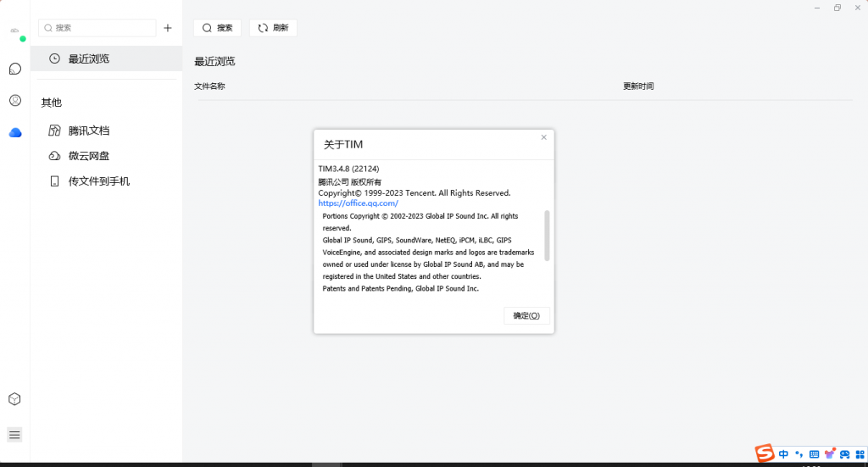The width and height of the screenshot is (868, 467).
Task: Click the 腾讯公司 版权所有 text
Action: [x=350, y=182]
